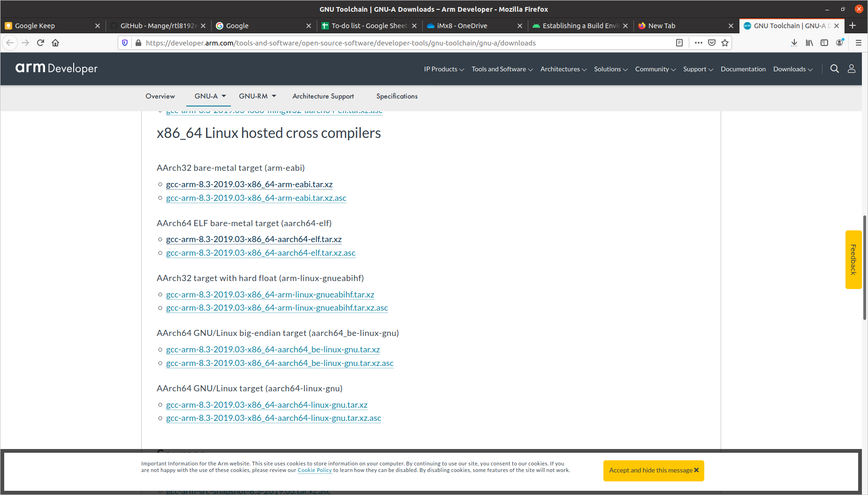
Task: Download gcc-arm x86_64-arm-linux-gnueabihf.tar.xz
Action: [270, 295]
